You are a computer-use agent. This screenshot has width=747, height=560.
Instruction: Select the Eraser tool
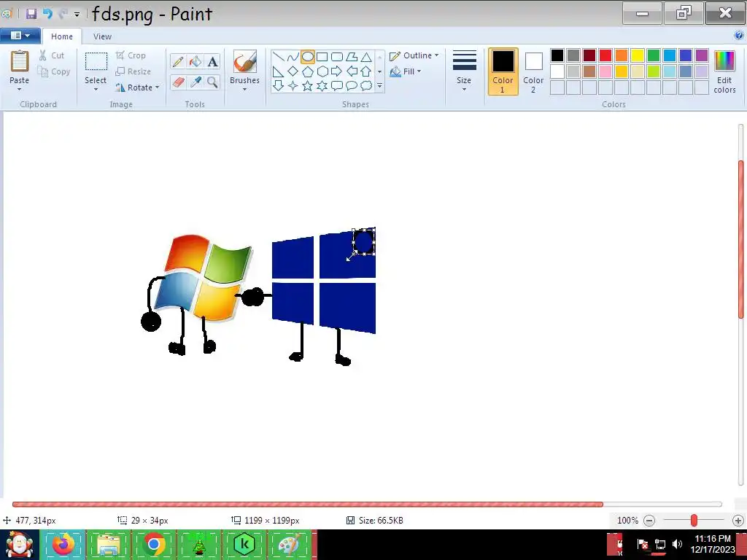178,82
